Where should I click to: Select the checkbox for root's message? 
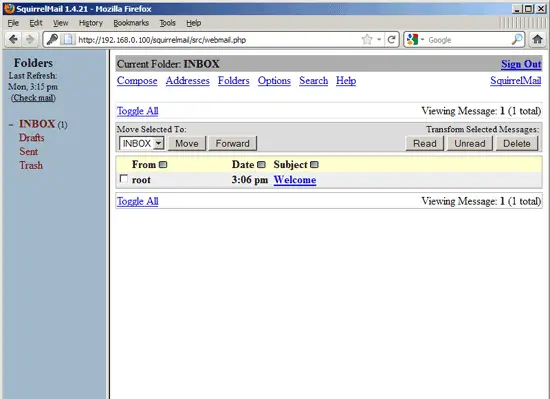coord(123,179)
